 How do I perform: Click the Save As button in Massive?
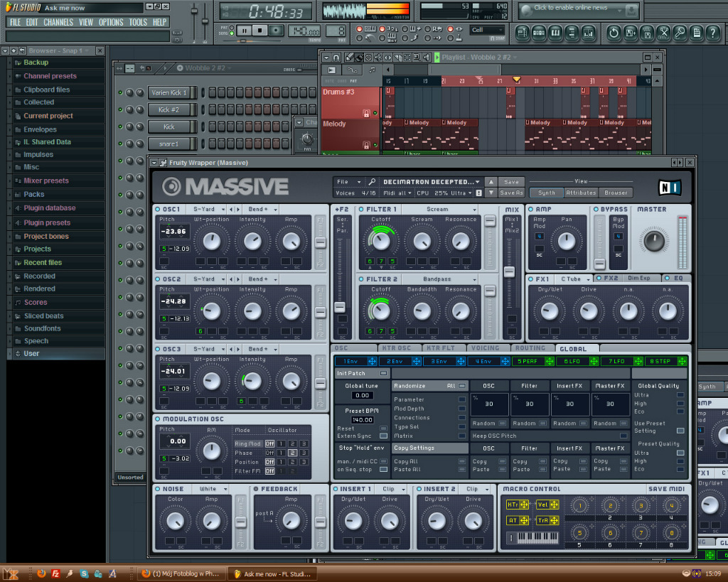[x=511, y=193]
